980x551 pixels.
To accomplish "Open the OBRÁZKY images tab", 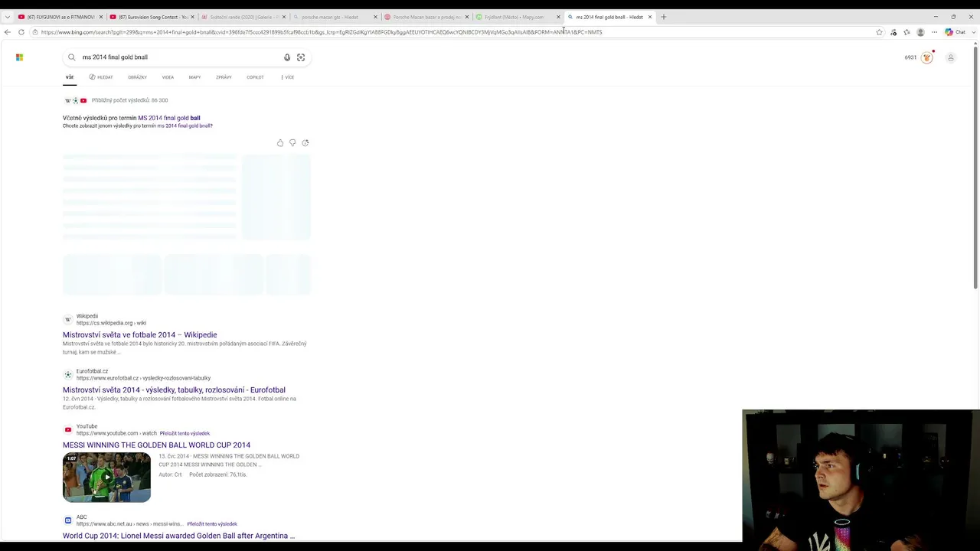I will tap(137, 77).
